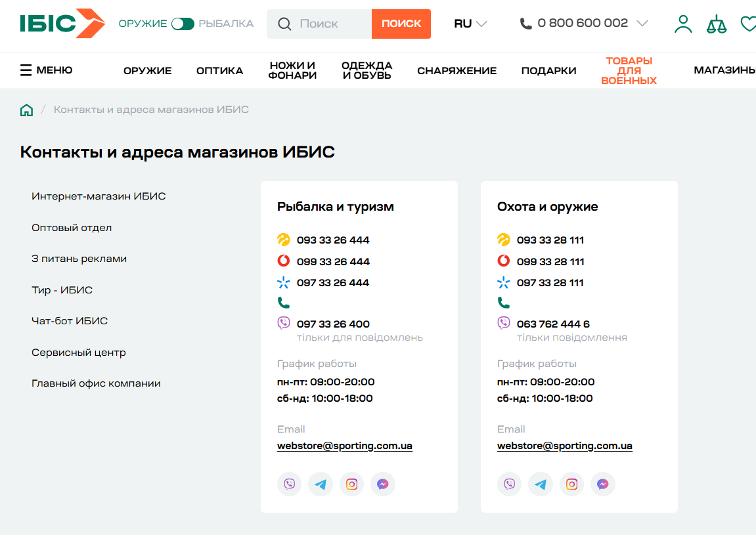Open Instagram icon in Охота и оружие card
Image resolution: width=756 pixels, height=535 pixels.
(572, 484)
